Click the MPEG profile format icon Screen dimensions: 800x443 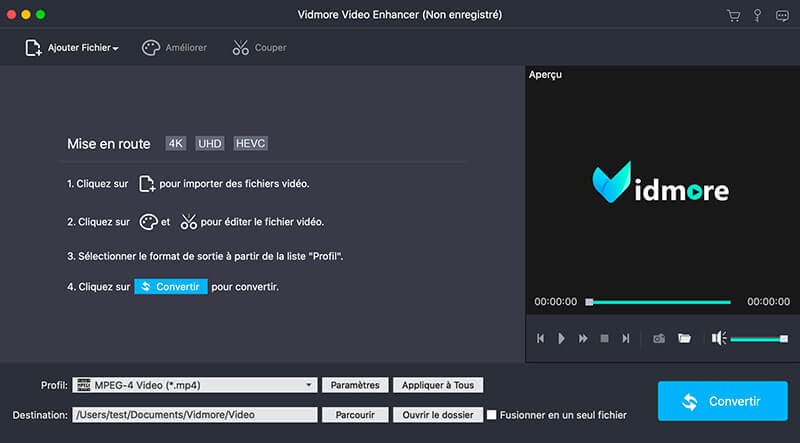(84, 385)
